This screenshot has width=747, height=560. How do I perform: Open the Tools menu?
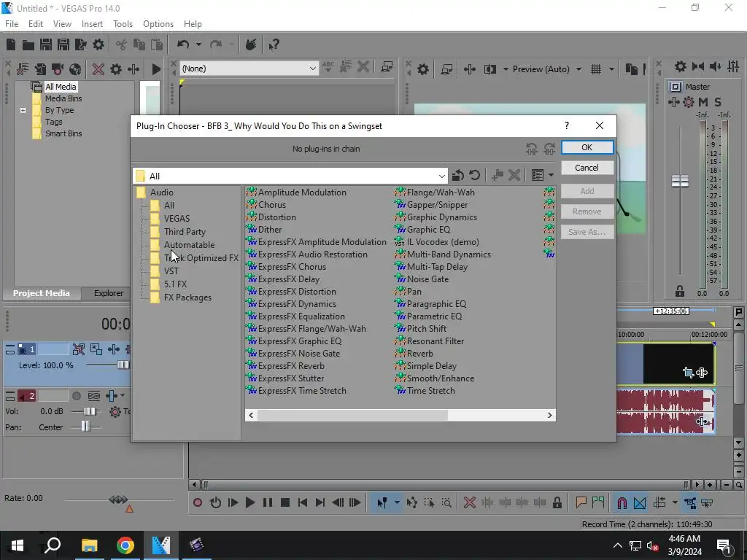[123, 24]
